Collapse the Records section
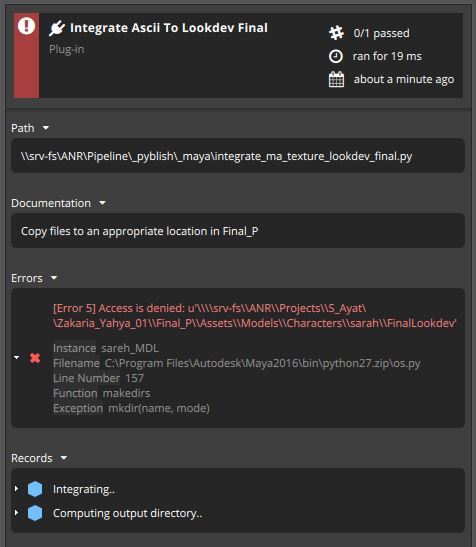The width and height of the screenshot is (476, 547). pos(64,458)
